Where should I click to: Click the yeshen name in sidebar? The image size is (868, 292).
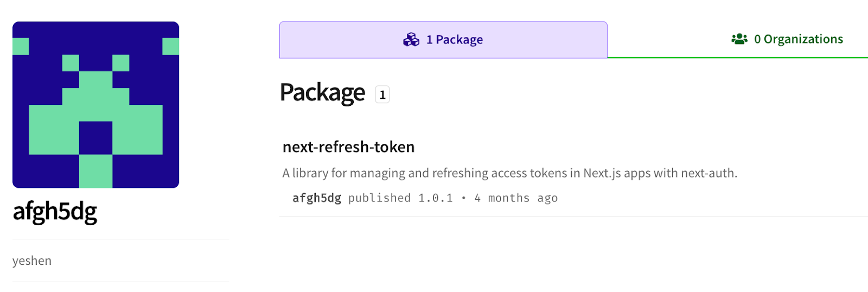pos(32,261)
